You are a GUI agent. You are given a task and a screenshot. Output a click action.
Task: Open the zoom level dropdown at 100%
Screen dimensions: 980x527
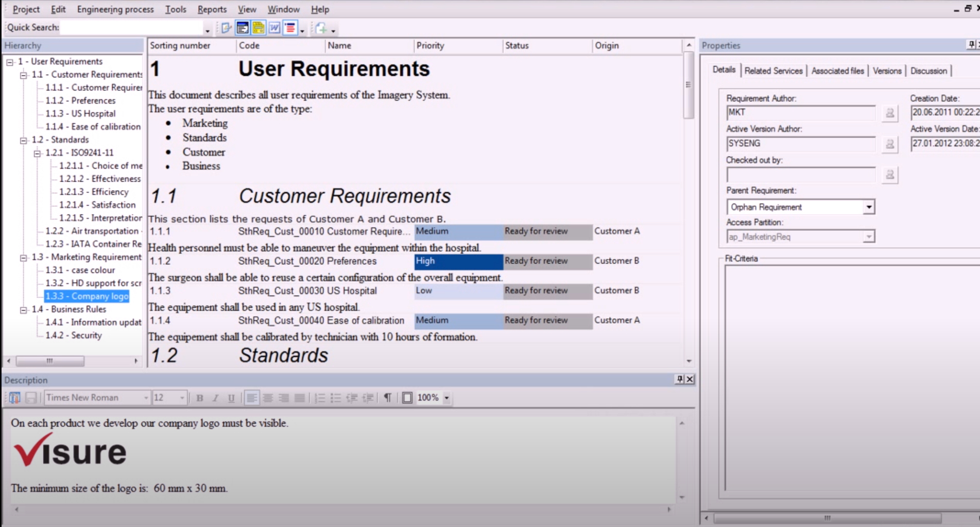pos(446,398)
